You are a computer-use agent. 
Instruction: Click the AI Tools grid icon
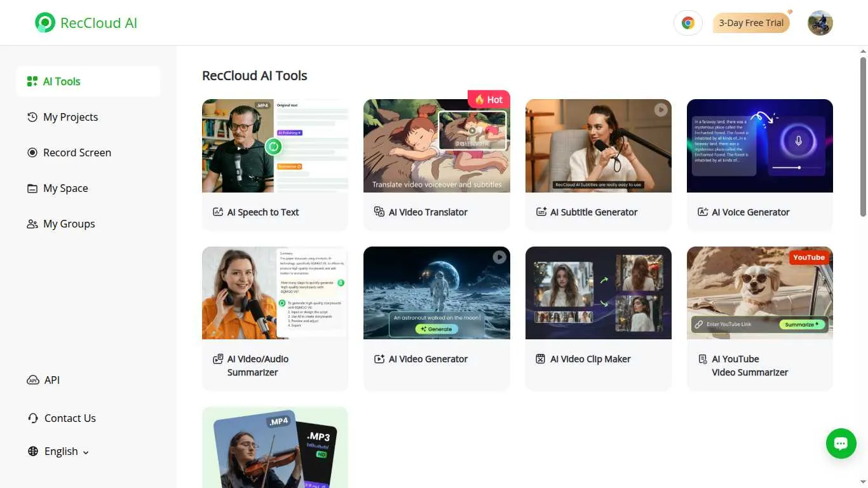[x=32, y=81]
